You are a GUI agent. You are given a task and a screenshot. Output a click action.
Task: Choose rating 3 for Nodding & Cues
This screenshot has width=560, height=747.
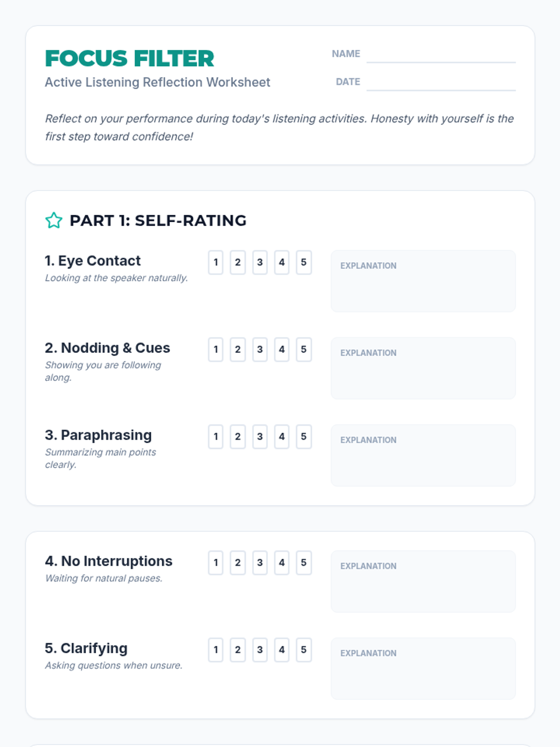point(260,350)
